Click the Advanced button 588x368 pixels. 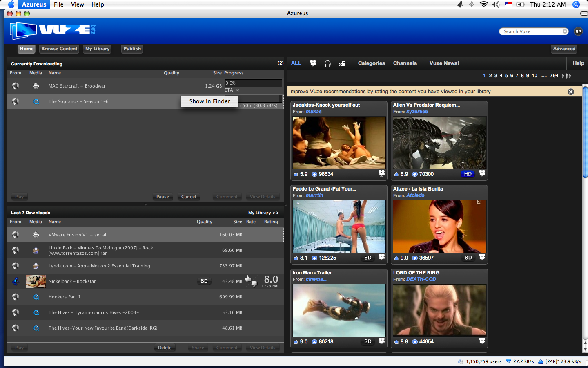564,49
